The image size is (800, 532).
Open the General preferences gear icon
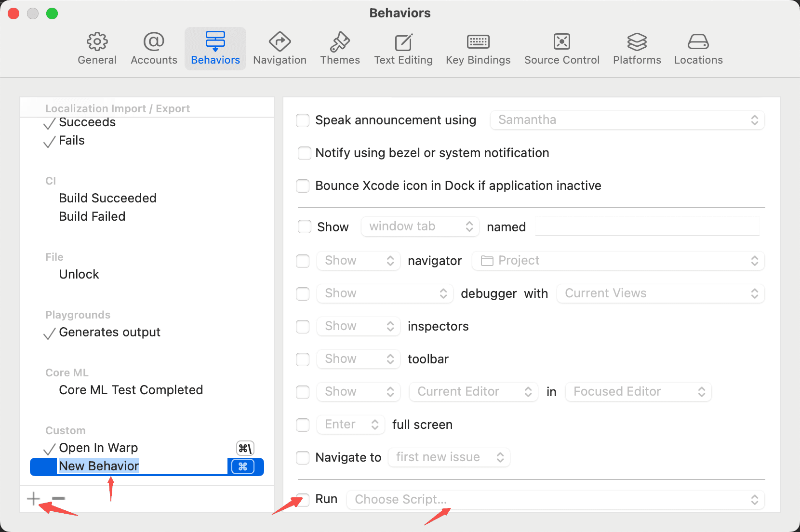pyautogui.click(x=97, y=42)
